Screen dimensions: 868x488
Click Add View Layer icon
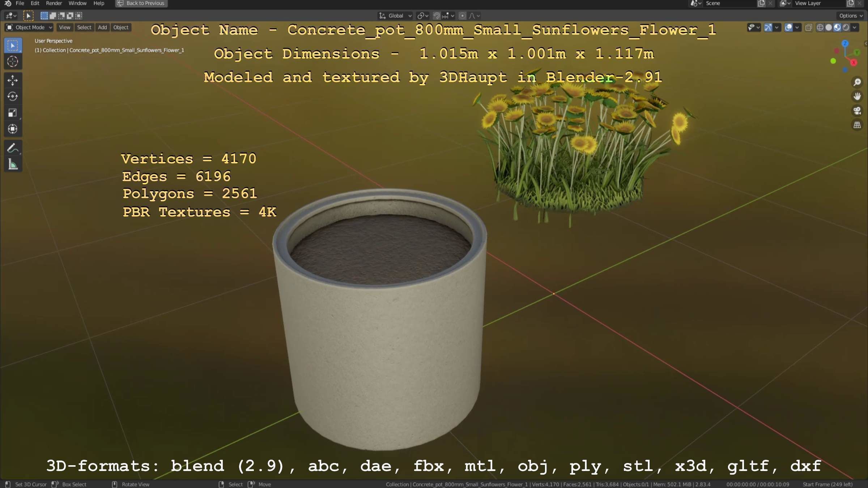[x=850, y=4]
